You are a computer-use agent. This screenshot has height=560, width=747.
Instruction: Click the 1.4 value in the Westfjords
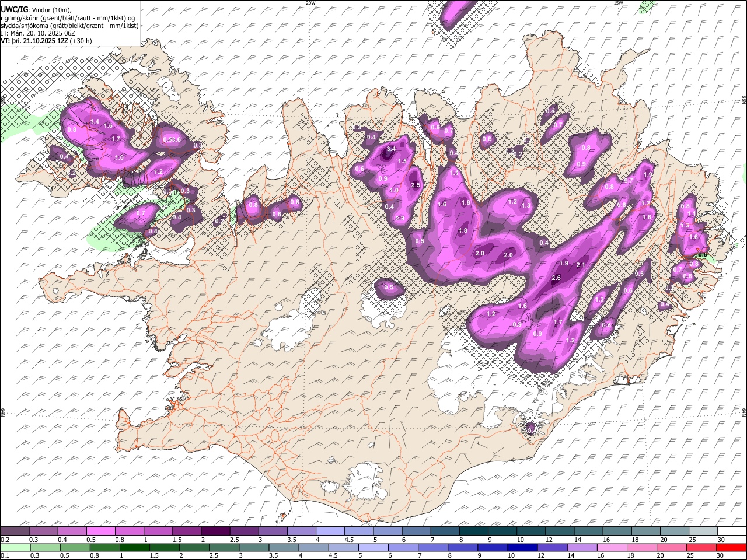(x=95, y=121)
